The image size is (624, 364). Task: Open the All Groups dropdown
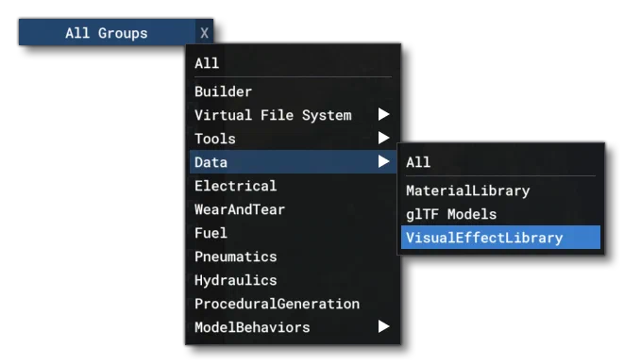[x=107, y=33]
